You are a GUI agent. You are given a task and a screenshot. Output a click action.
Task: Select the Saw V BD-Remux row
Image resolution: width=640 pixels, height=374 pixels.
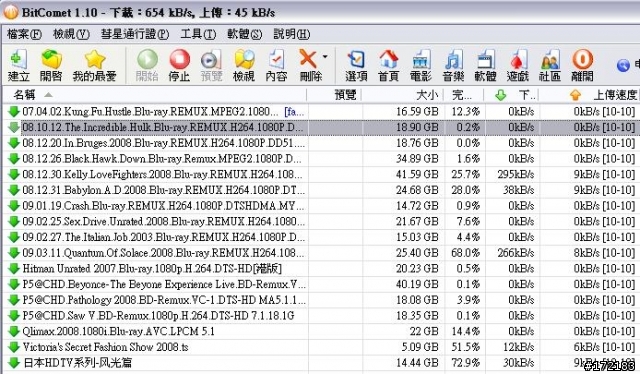pyautogui.click(x=321, y=315)
